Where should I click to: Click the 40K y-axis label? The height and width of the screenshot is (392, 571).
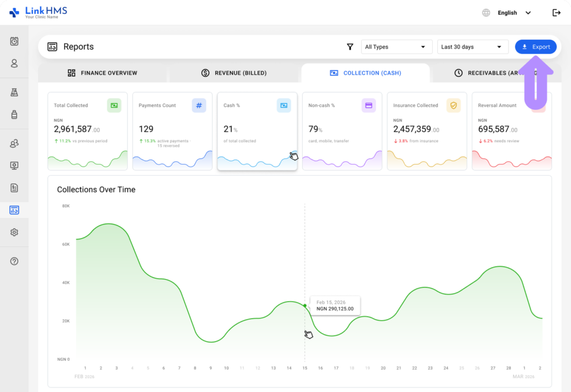tap(66, 283)
